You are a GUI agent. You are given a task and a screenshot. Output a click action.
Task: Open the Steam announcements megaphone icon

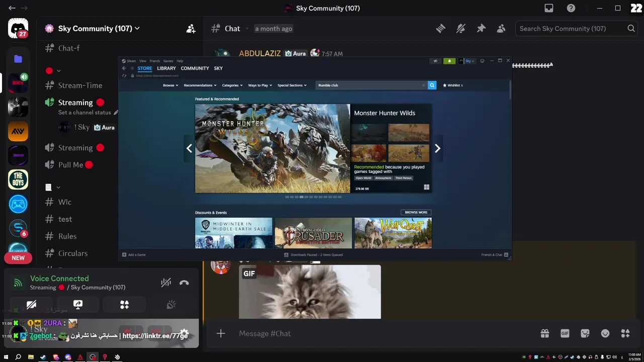coord(435,61)
